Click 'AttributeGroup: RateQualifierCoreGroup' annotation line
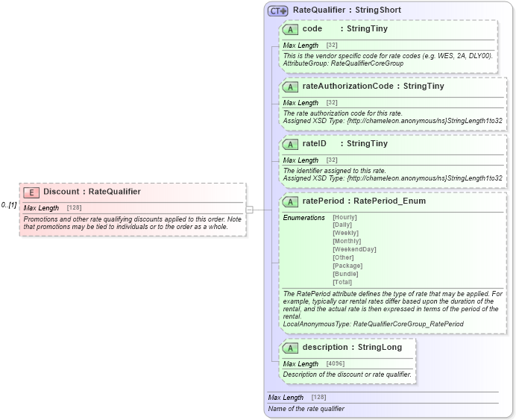 tap(343, 63)
